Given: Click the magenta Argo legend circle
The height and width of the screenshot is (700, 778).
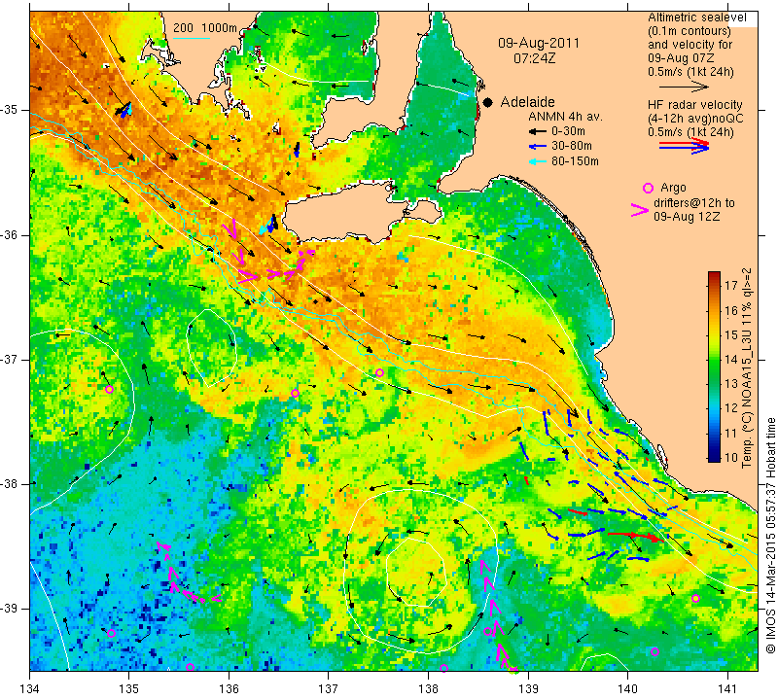Looking at the screenshot, I should 648,188.
